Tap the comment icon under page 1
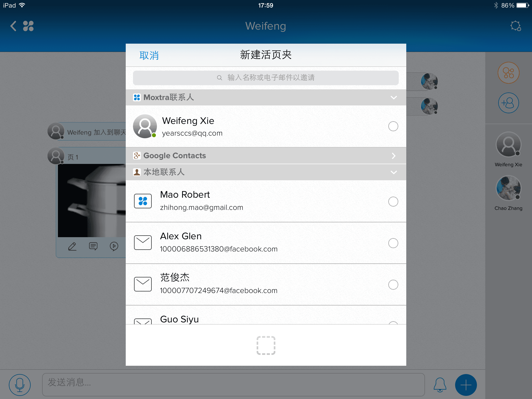 93,246
